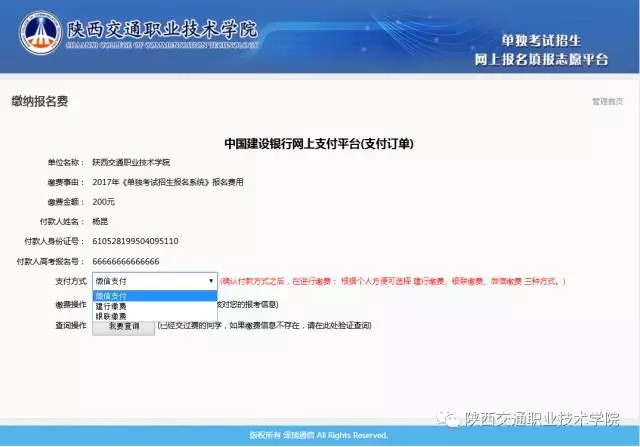The image size is (640, 447).
Task: Choose 银联缴费 in the dropdown list
Action: pos(155,316)
